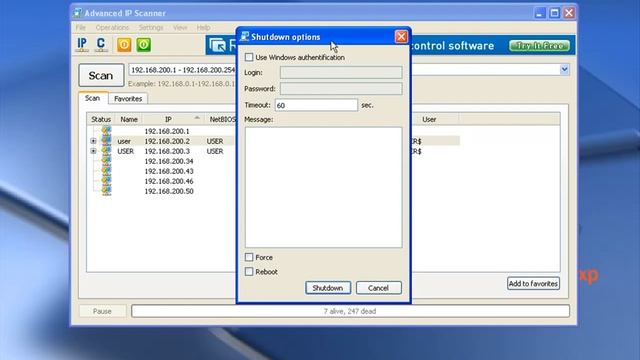
Task: Check the Reboot option
Action: (x=249, y=271)
